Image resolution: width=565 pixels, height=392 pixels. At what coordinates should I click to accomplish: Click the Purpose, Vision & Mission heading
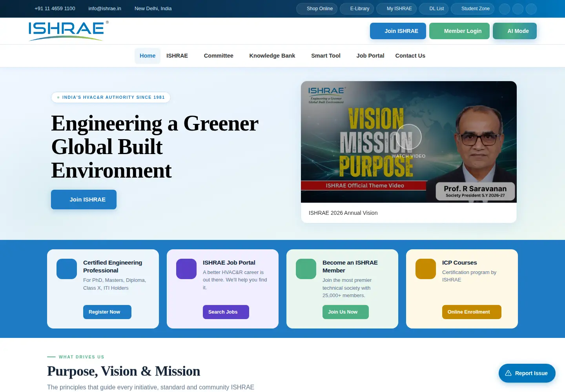coord(124,371)
